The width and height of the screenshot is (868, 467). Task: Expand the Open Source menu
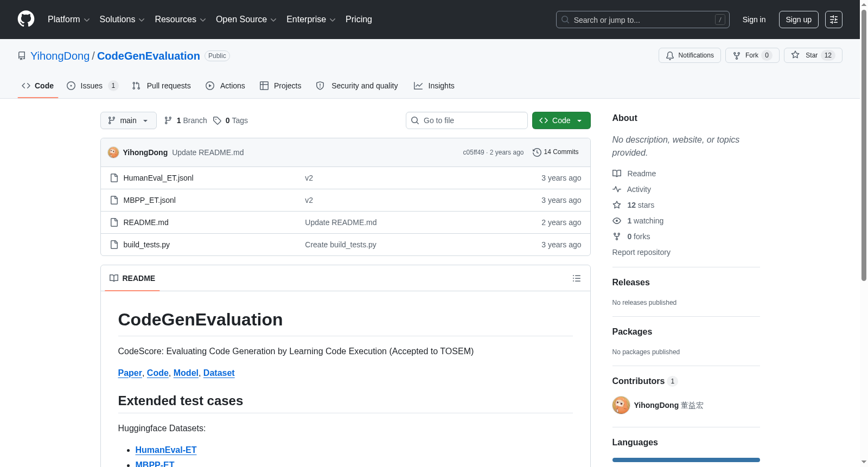246,20
